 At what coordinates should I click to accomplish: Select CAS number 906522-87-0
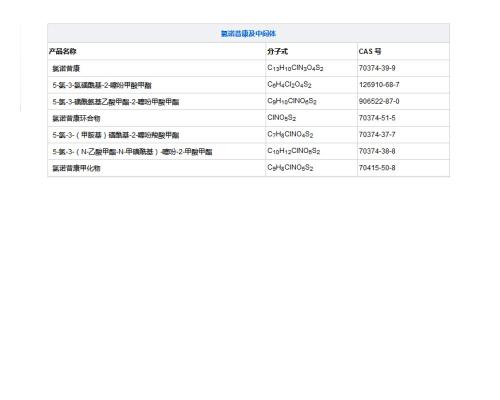[379, 101]
